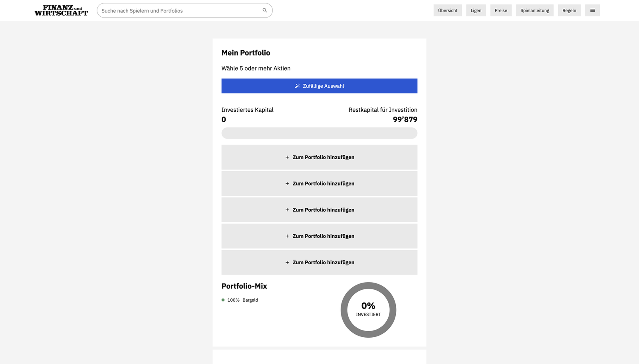The height and width of the screenshot is (364, 639).
Task: Select the 100% Bargeld legend label
Action: (242, 300)
